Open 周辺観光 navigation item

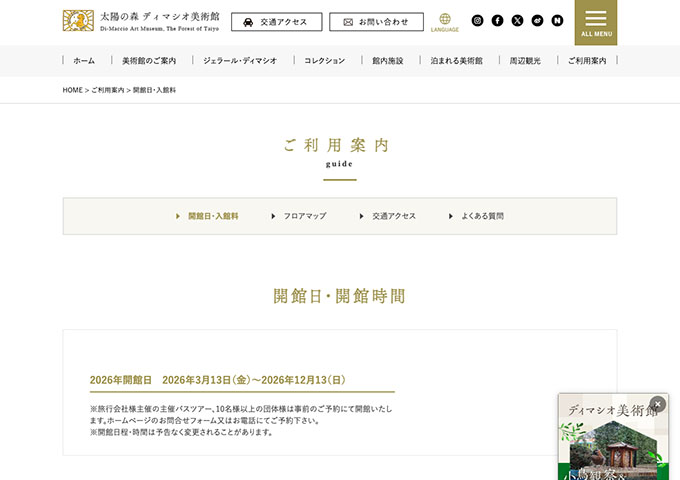click(525, 61)
